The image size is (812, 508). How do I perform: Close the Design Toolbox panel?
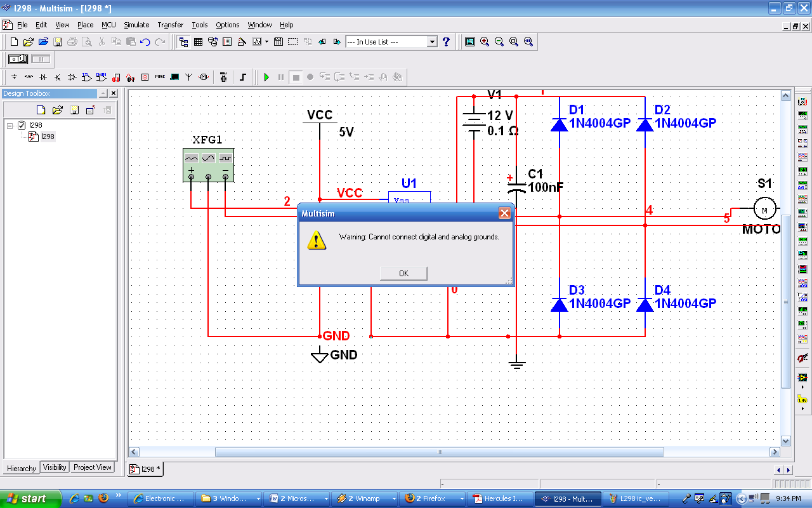pos(114,93)
